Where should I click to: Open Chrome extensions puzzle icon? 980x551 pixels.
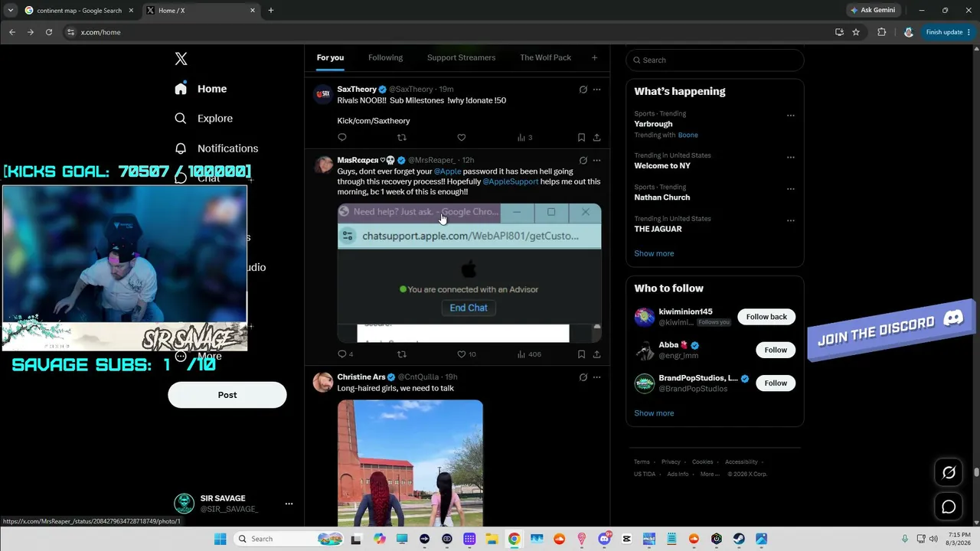click(882, 32)
